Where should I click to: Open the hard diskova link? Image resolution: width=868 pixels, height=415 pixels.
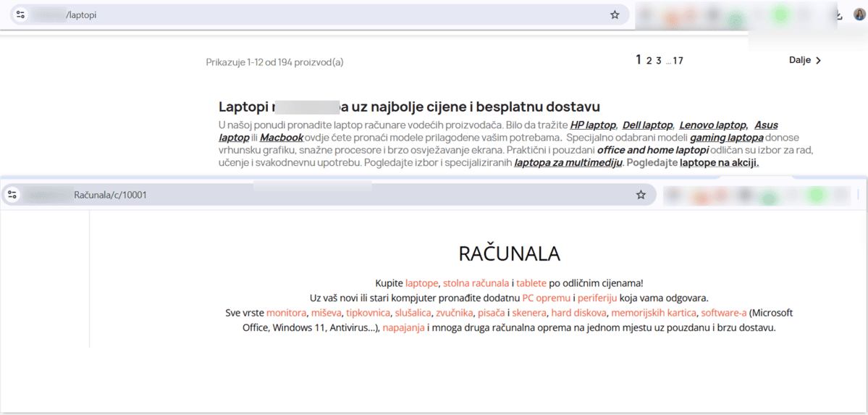579,312
